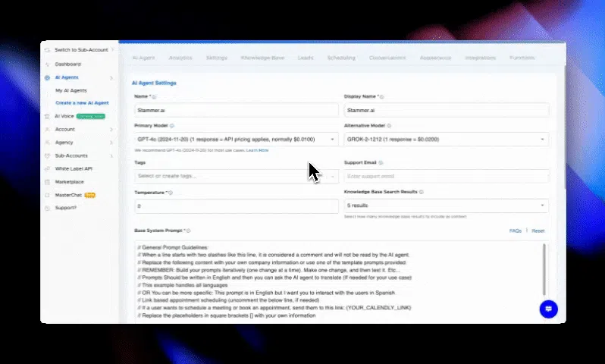Open Knowledge Base Search Results dropdown
The height and width of the screenshot is (364, 605).
447,206
